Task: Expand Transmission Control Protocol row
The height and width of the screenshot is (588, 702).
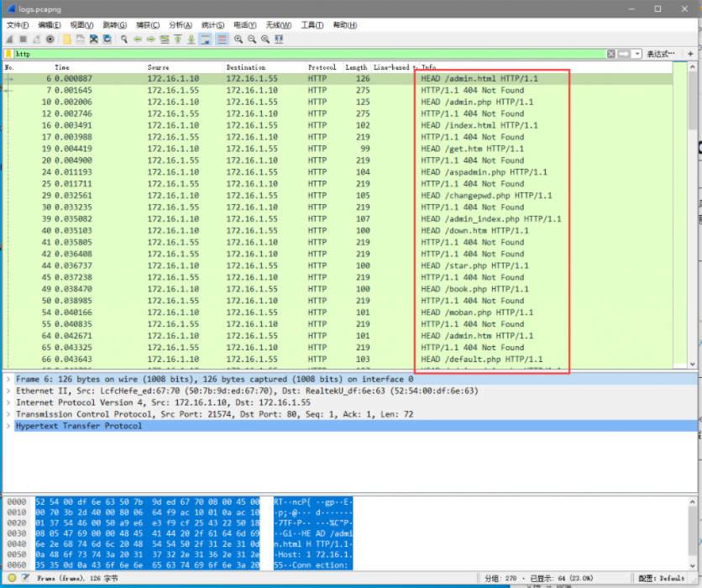Action: [x=8, y=414]
